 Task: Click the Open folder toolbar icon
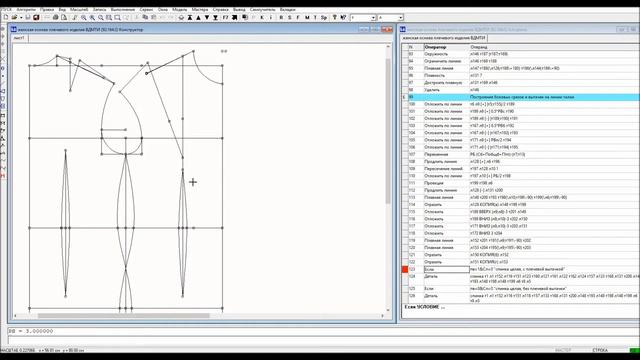14,18
